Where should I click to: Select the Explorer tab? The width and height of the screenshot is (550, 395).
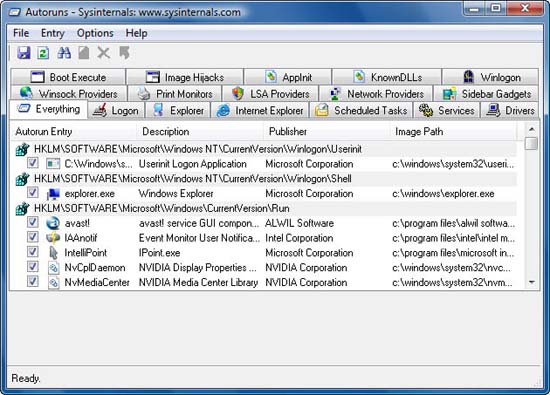(x=178, y=111)
